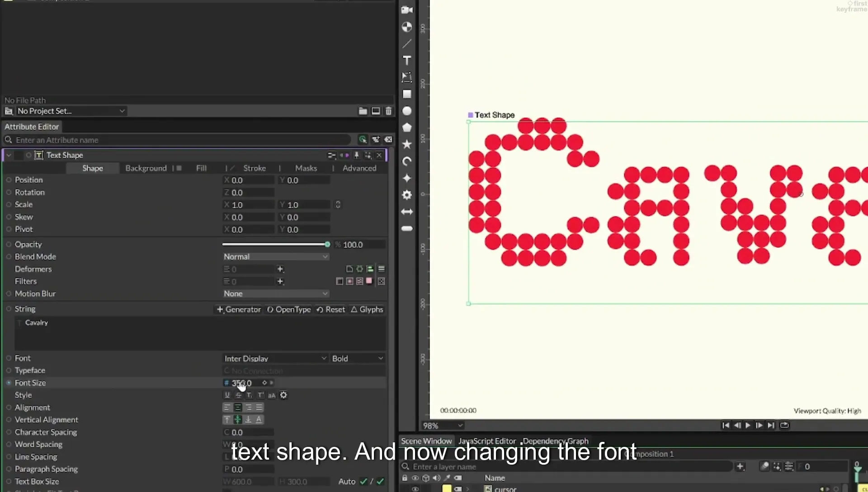Click the OpenType button

[289, 309]
